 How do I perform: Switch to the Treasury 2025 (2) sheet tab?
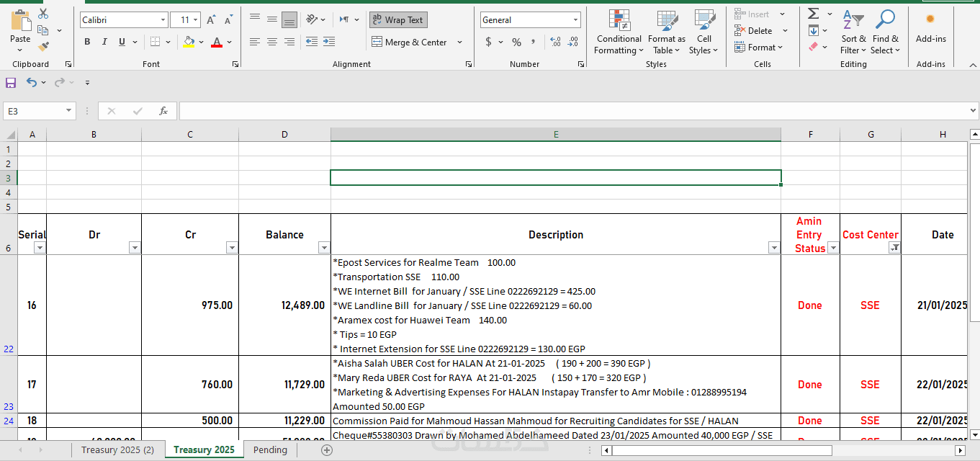tap(117, 450)
